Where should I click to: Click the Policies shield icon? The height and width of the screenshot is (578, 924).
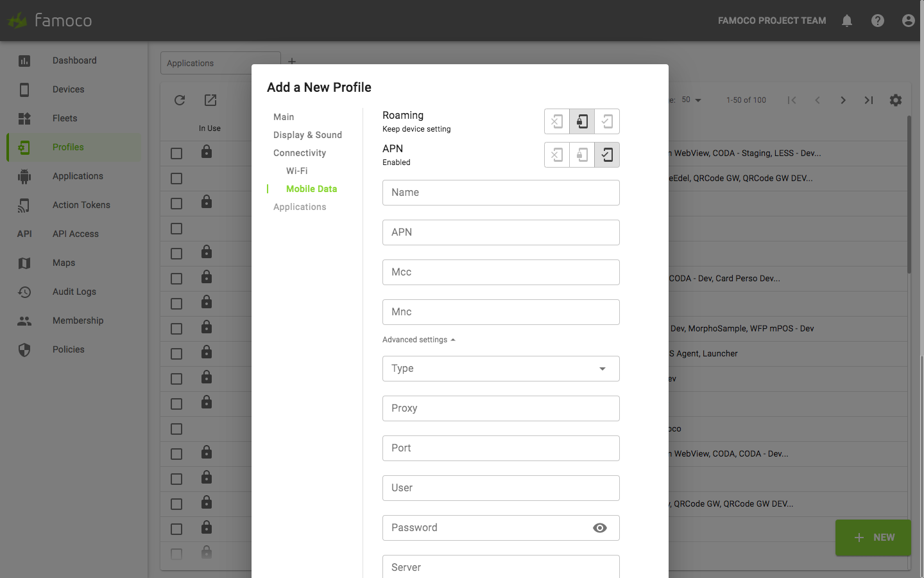pos(24,350)
